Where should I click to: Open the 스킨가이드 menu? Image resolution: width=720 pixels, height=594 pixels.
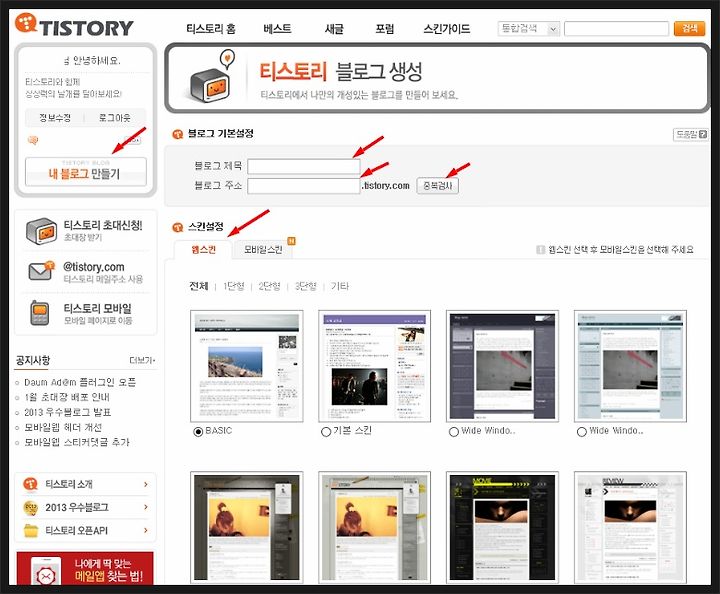coord(447,29)
